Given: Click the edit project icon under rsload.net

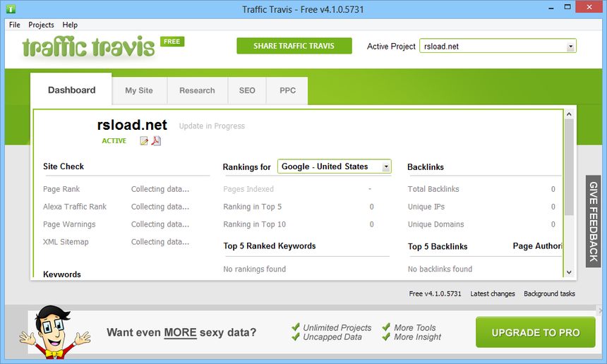Looking at the screenshot, I should pyautogui.click(x=143, y=141).
